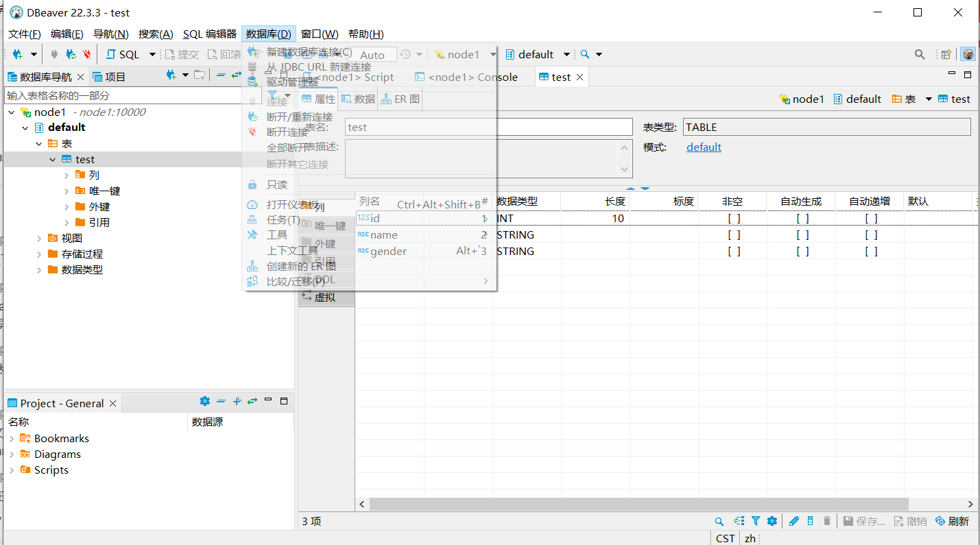Expand the 存储过程 folder in the tree

click(x=39, y=254)
